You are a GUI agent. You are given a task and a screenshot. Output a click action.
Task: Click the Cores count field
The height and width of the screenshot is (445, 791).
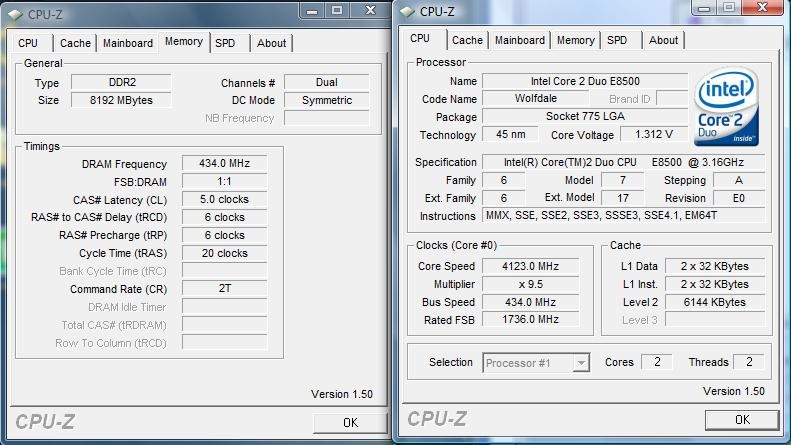click(x=657, y=362)
